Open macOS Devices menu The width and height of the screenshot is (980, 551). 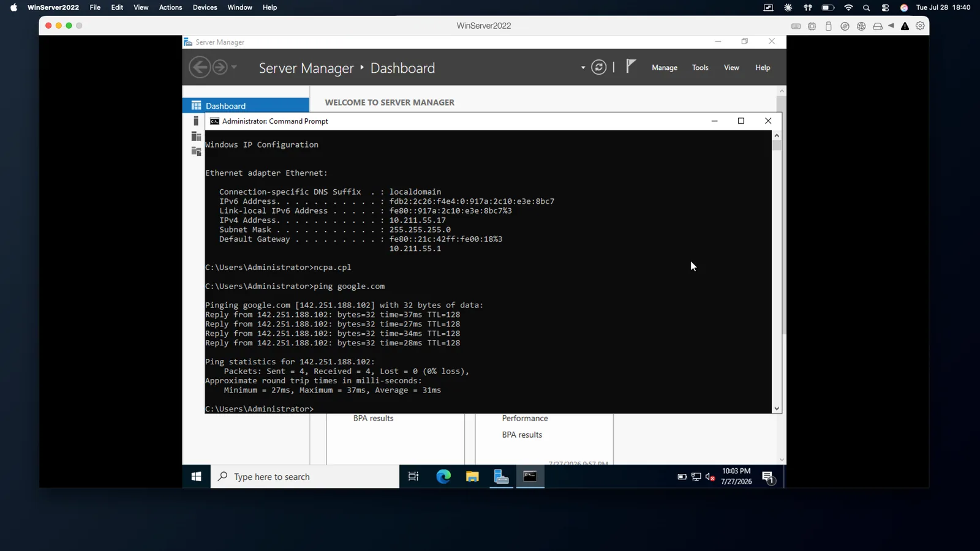pyautogui.click(x=205, y=7)
